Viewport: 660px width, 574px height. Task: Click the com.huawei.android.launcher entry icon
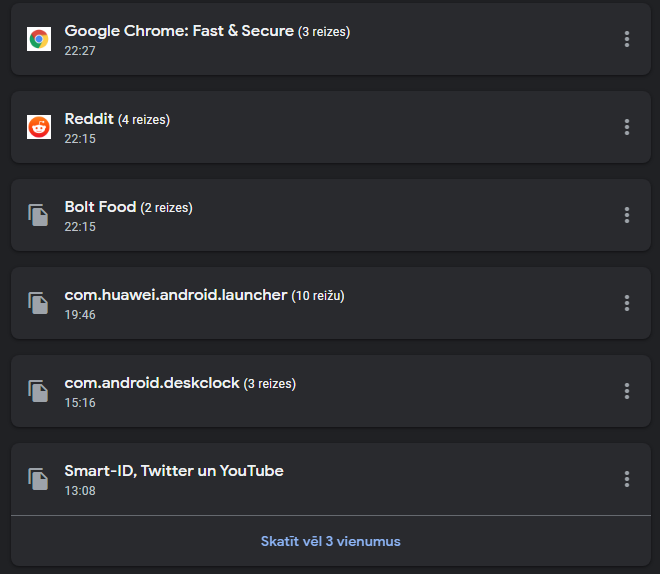tap(39, 303)
